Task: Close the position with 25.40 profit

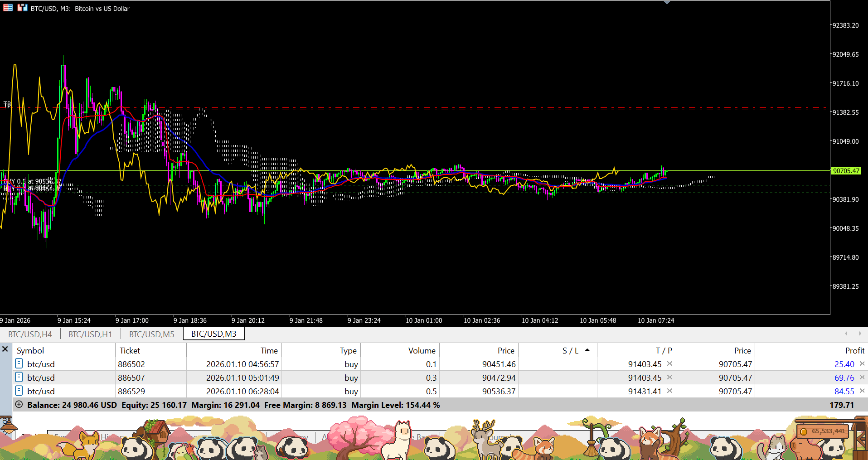Action: pos(862,363)
